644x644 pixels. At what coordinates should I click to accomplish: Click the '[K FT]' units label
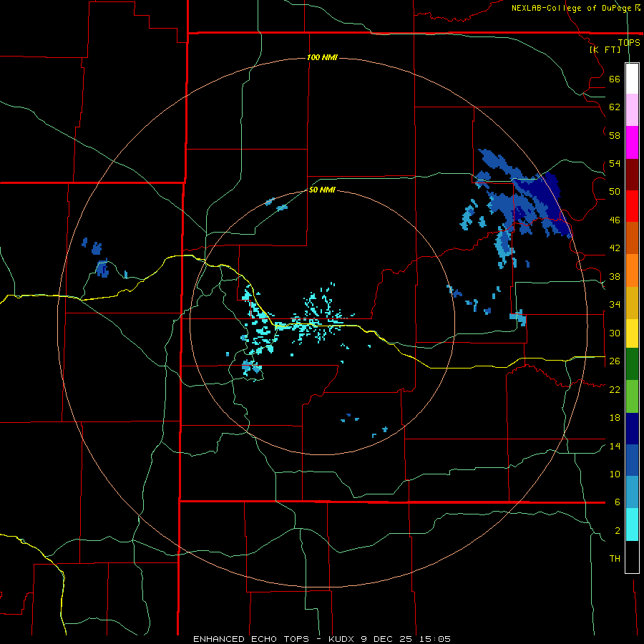(x=605, y=49)
